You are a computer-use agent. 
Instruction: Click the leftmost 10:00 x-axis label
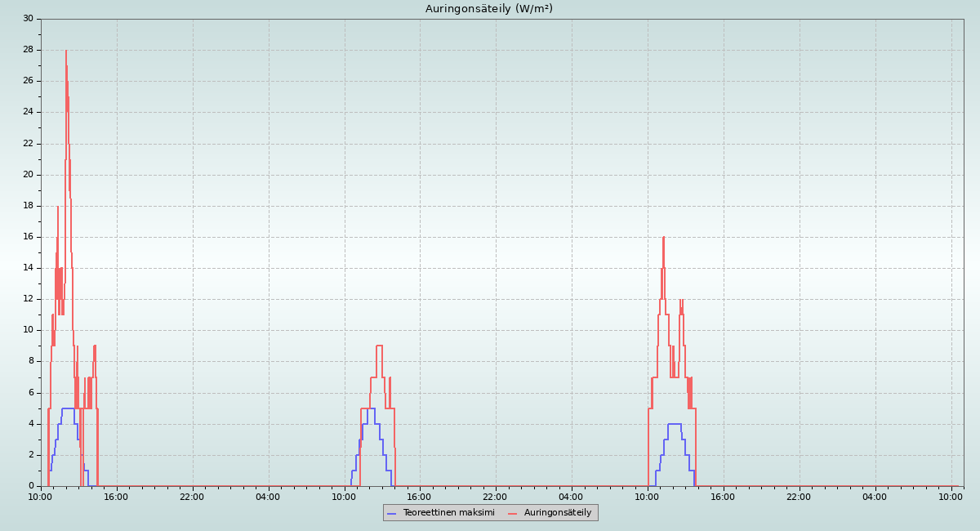tap(40, 497)
